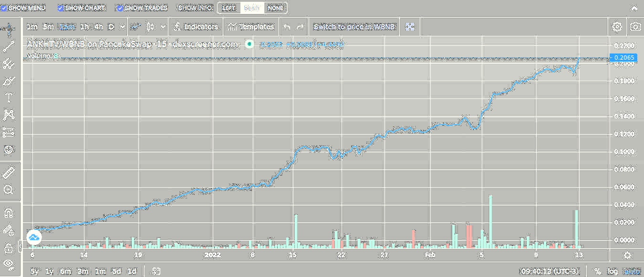The image size is (644, 277).
Task: Select the text annotation tool
Action: (9, 97)
